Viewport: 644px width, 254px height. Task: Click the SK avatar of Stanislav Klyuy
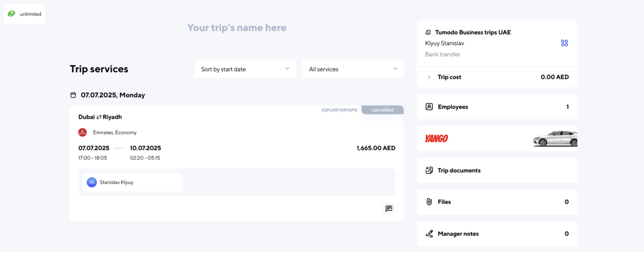92,182
